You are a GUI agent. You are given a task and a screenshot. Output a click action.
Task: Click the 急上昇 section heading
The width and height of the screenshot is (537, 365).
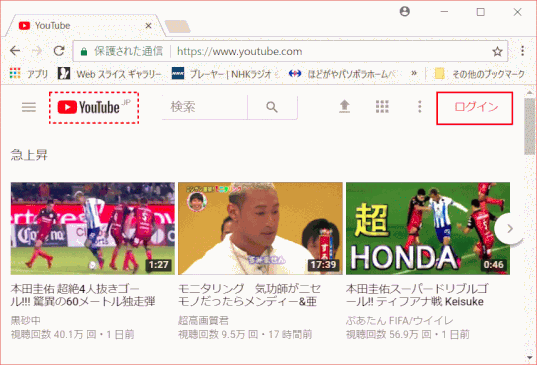click(29, 155)
